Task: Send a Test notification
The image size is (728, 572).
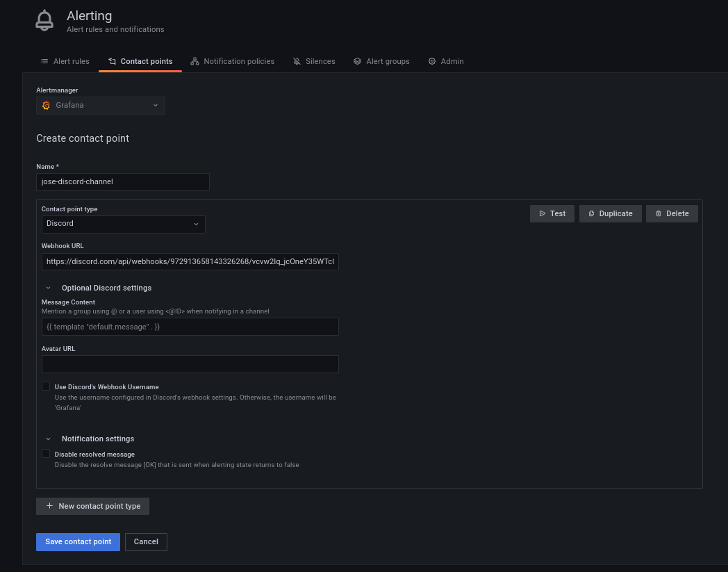Action: click(x=552, y=213)
